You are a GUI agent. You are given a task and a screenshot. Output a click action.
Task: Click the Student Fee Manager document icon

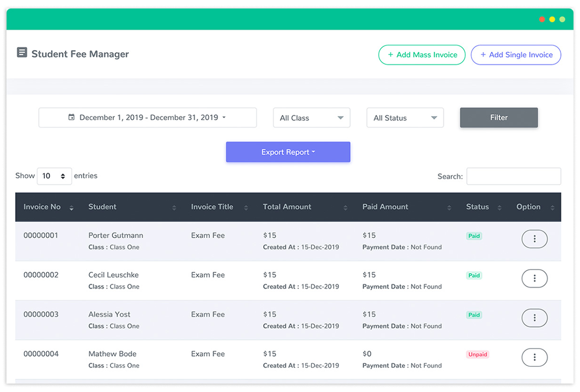(22, 53)
